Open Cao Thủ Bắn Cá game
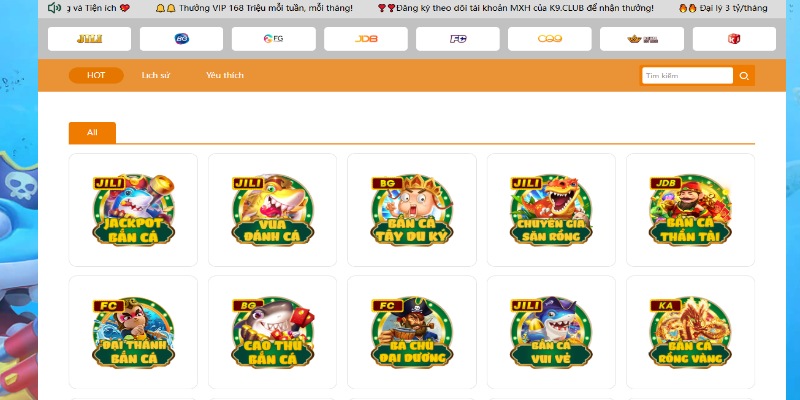The width and height of the screenshot is (800, 400). pos(272,332)
